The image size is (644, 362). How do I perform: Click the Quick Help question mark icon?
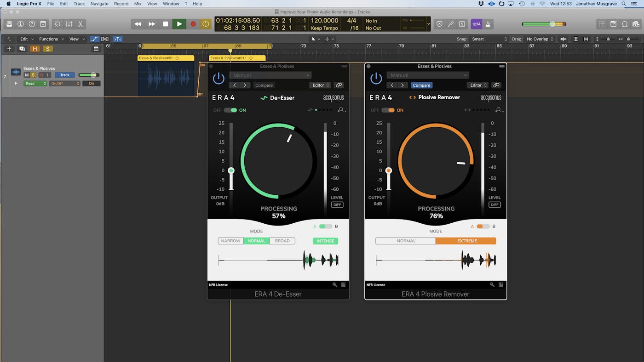point(32,24)
